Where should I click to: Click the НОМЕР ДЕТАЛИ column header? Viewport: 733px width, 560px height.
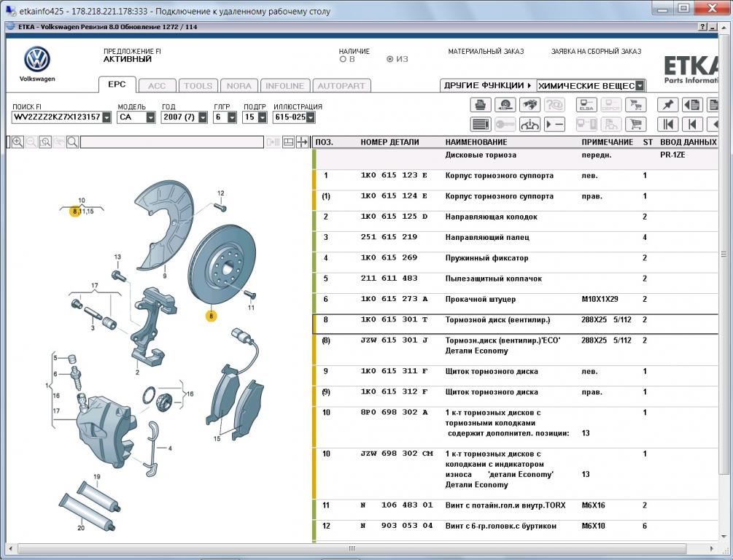point(390,142)
